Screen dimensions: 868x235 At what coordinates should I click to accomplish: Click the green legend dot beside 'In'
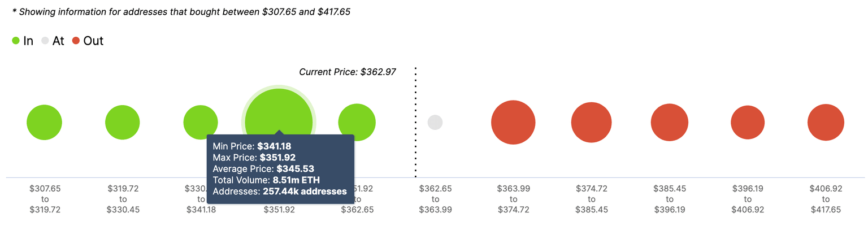tap(16, 41)
